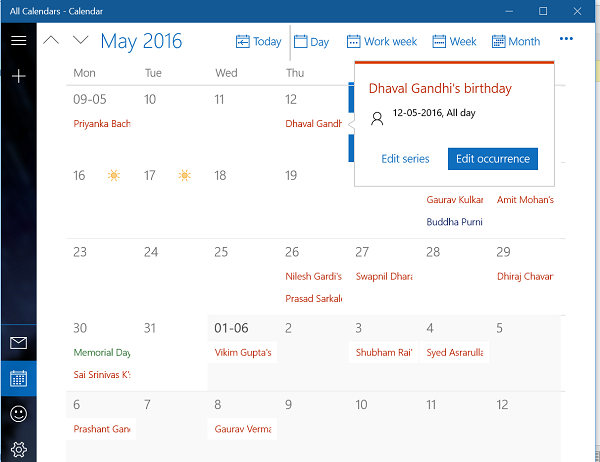This screenshot has width=600, height=462.
Task: Open the Gaurav Verma event
Action: pyautogui.click(x=243, y=429)
